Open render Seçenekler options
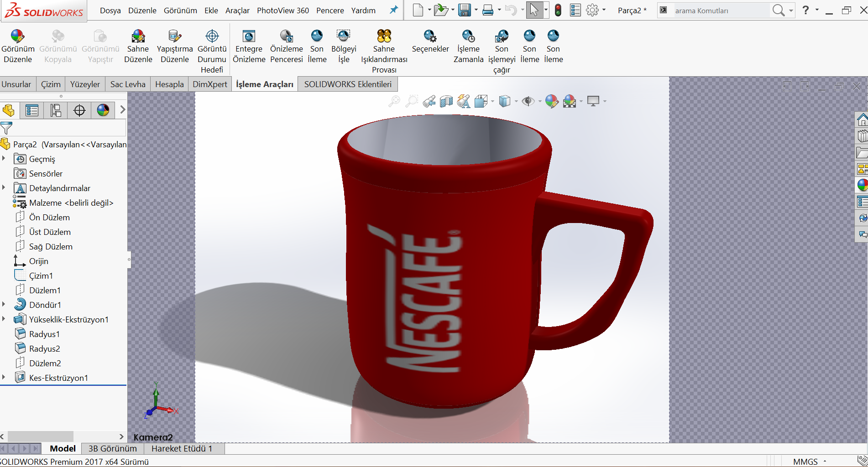 tap(430, 36)
